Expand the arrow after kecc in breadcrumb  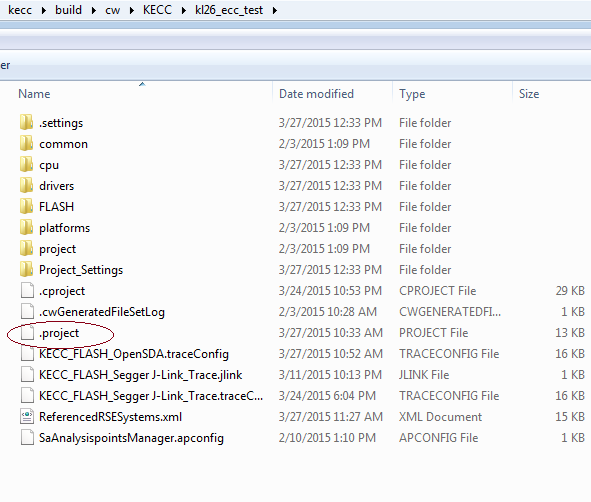(x=43, y=11)
